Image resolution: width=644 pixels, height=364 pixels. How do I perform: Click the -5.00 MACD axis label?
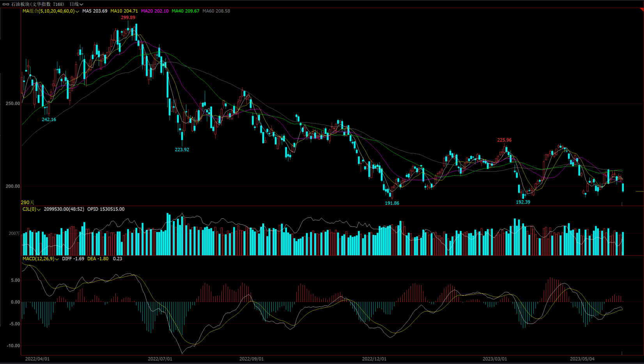14,324
